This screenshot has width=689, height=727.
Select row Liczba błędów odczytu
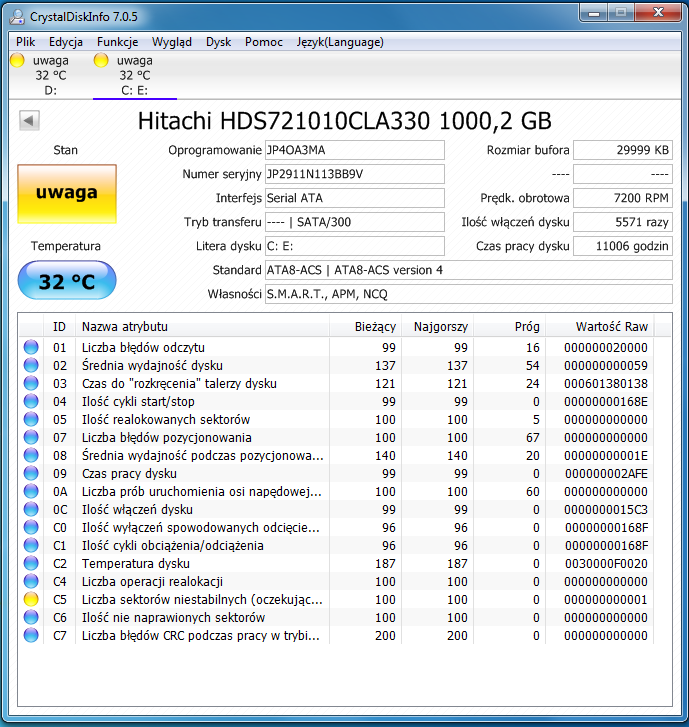336,347
